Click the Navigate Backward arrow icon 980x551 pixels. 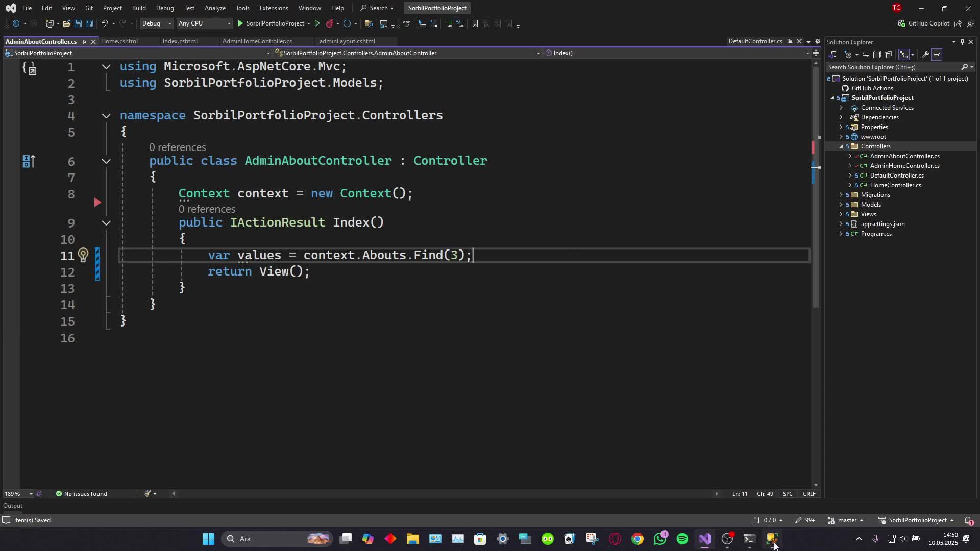(x=16, y=23)
